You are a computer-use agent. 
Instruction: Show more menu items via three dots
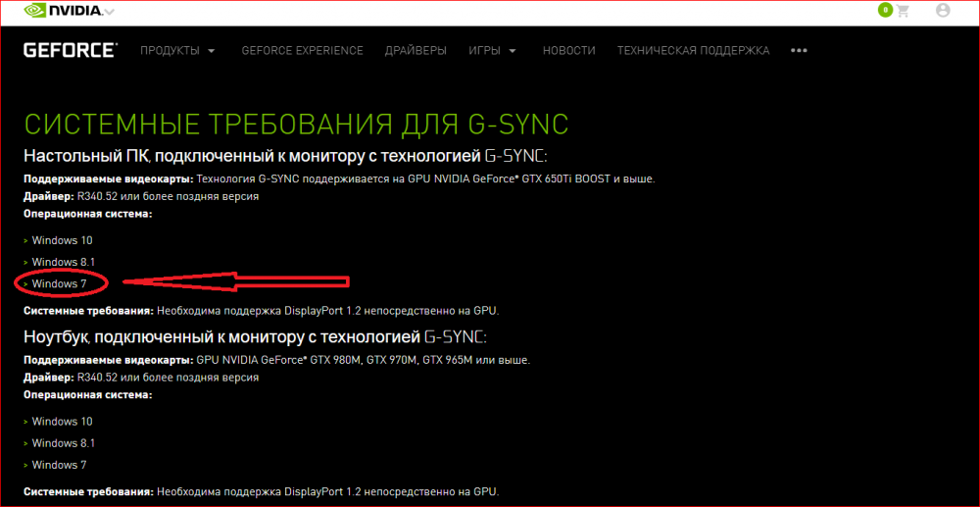(x=799, y=51)
